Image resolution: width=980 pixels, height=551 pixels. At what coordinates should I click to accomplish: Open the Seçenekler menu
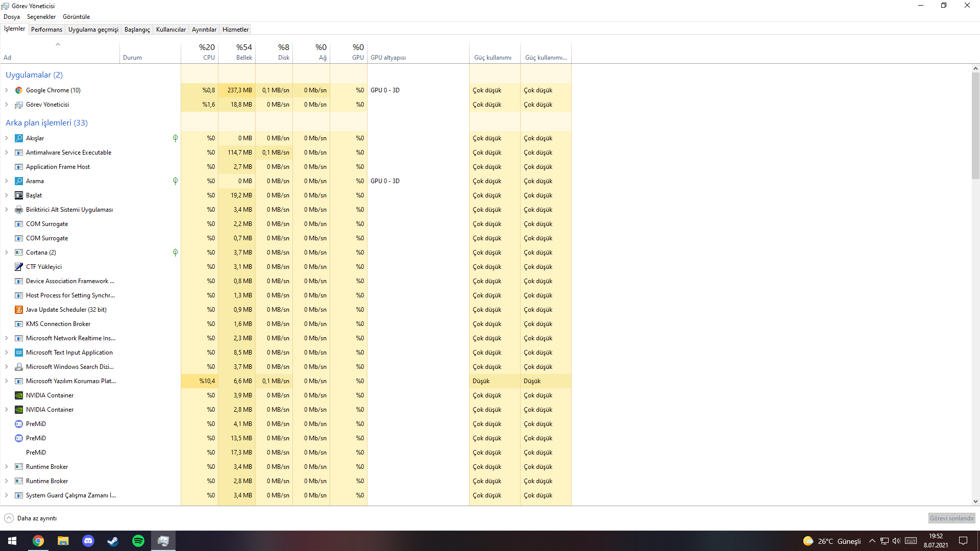coord(41,17)
